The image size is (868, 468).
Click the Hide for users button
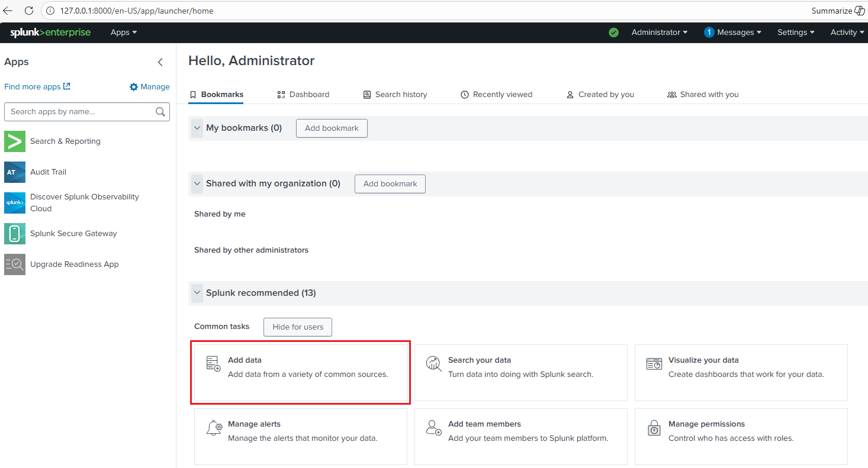tap(298, 327)
